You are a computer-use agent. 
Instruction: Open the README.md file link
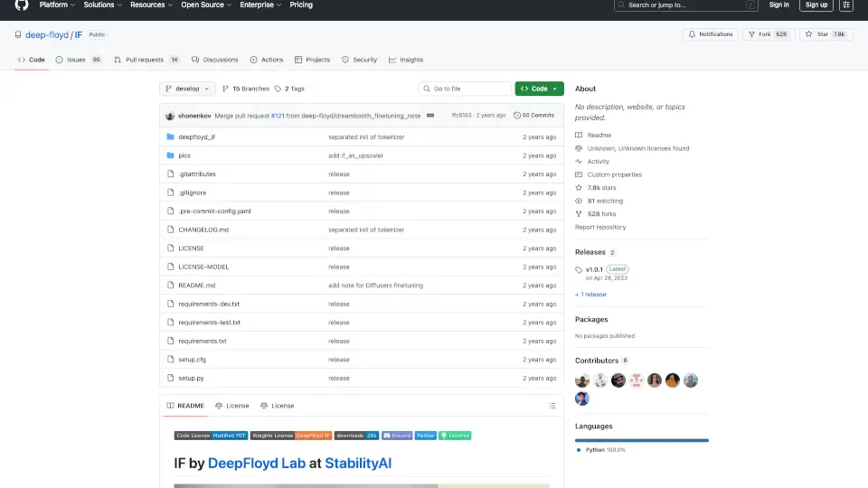pyautogui.click(x=196, y=286)
